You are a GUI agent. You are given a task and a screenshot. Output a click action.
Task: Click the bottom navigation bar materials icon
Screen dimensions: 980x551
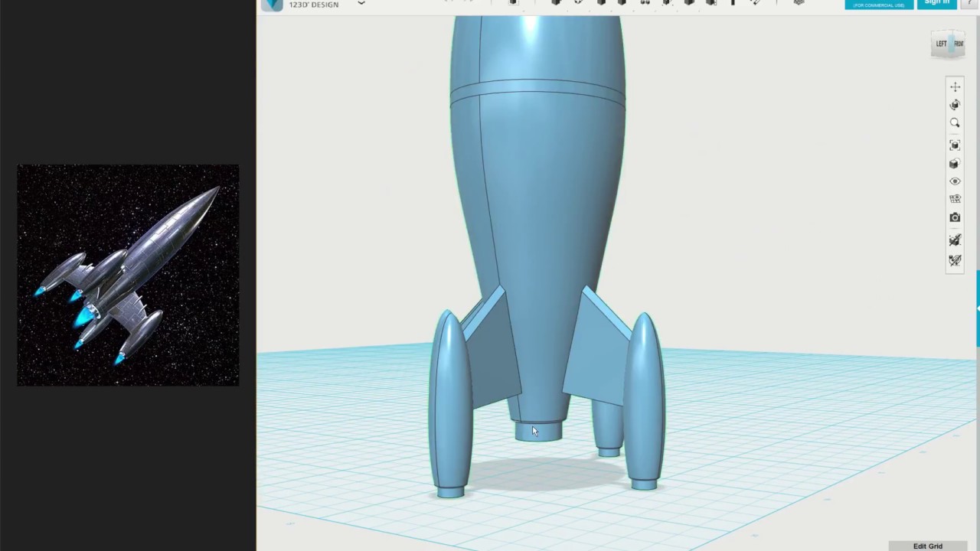pyautogui.click(x=955, y=261)
